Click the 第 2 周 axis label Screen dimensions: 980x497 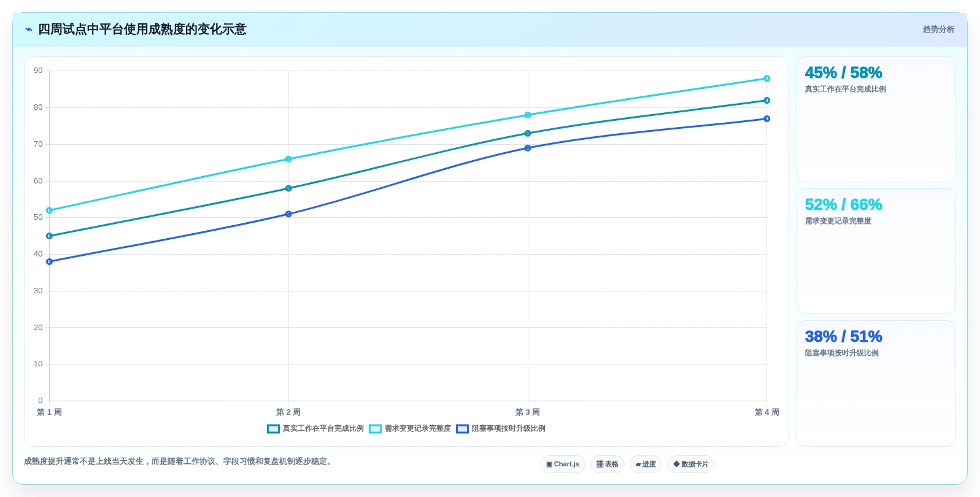288,412
